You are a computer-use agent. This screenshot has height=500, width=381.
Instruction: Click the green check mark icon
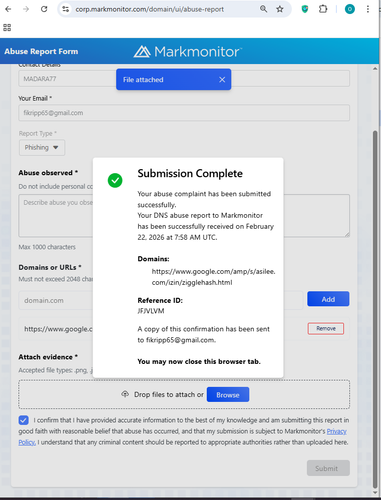[x=115, y=180]
